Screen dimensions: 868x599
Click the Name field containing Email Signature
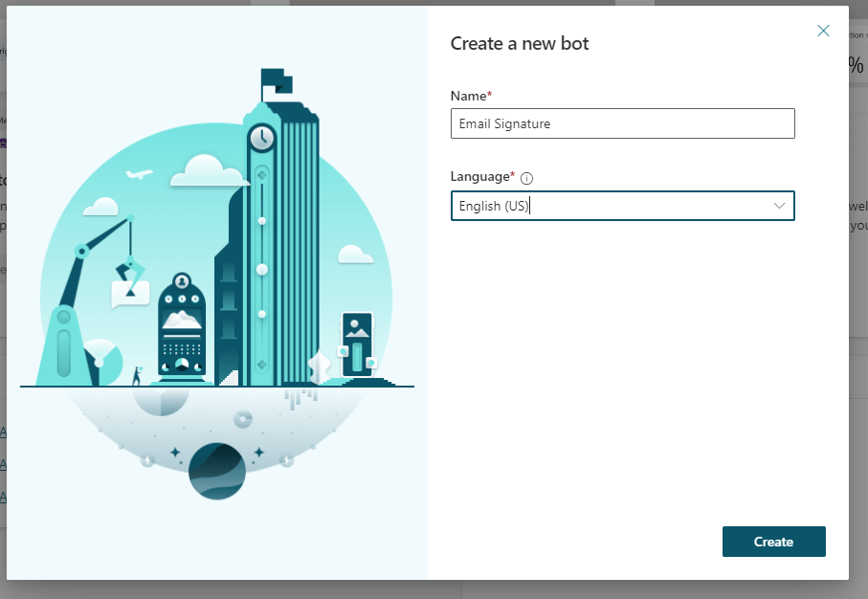pos(622,123)
